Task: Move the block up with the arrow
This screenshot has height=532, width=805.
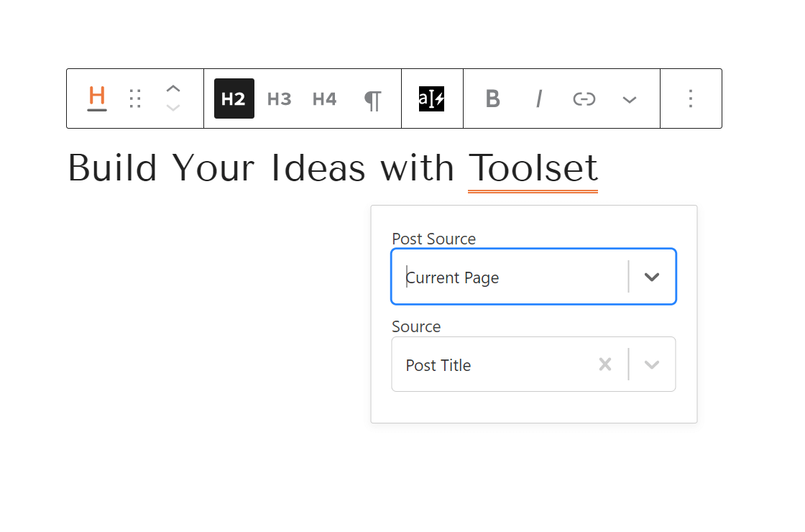Action: (x=172, y=88)
